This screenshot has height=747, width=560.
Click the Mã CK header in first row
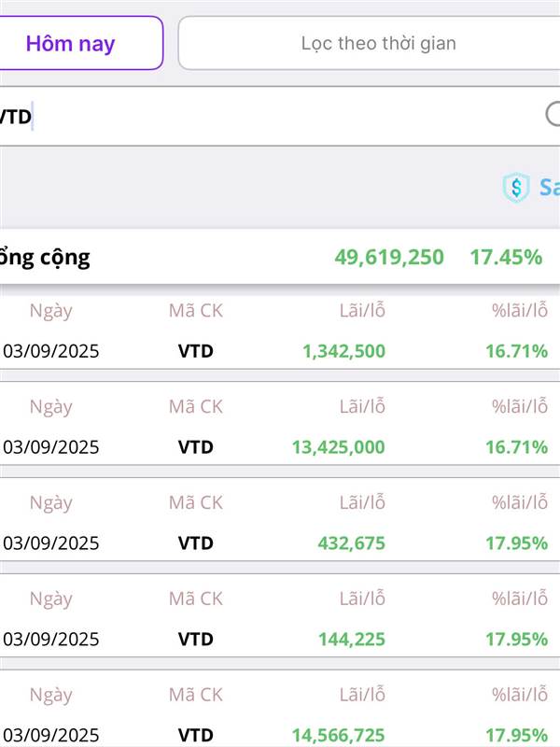tap(196, 311)
